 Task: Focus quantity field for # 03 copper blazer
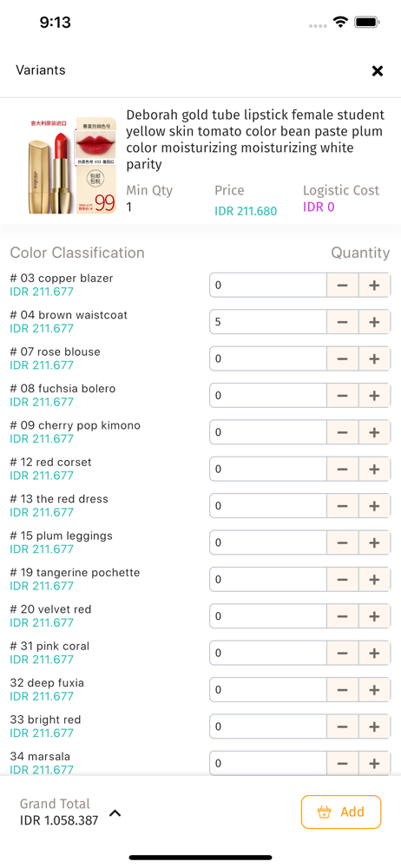(268, 285)
